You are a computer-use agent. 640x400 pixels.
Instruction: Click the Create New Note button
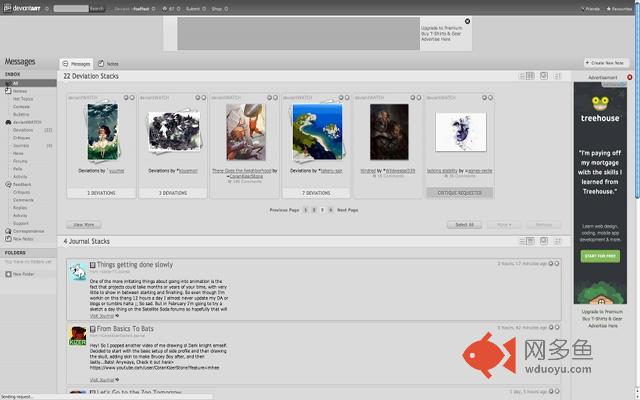pos(606,63)
